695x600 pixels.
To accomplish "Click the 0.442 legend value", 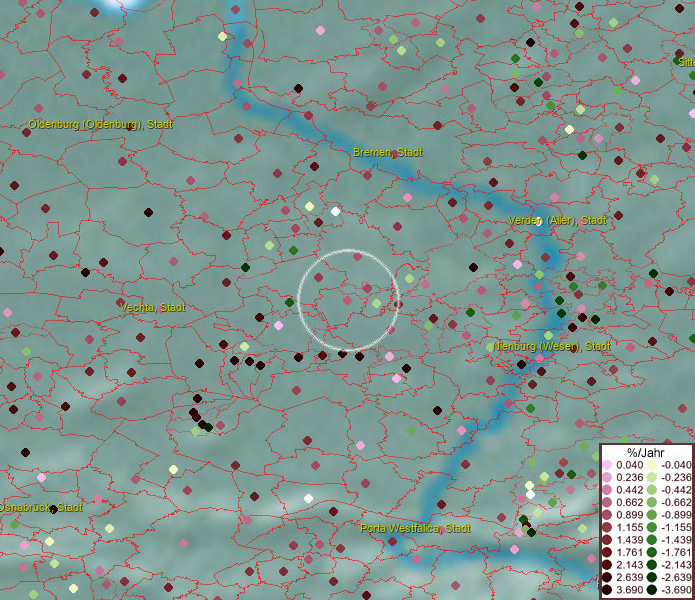I will click(x=629, y=490).
